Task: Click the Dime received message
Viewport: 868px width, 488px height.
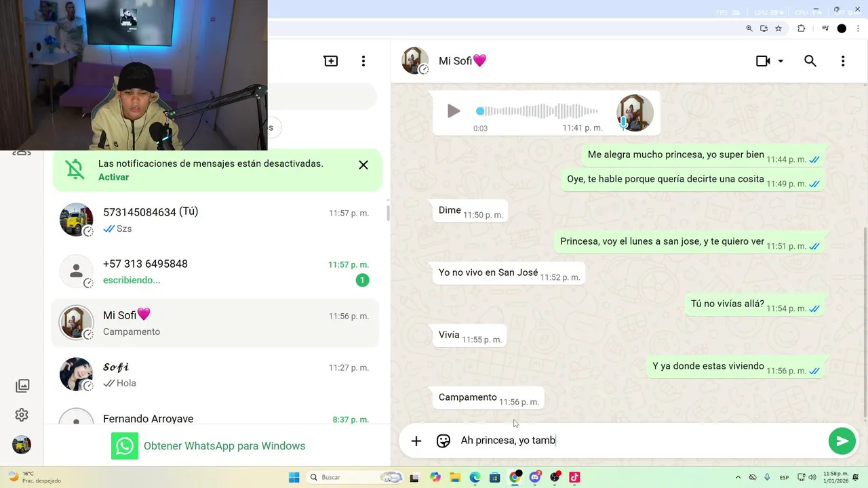Action: (x=470, y=211)
